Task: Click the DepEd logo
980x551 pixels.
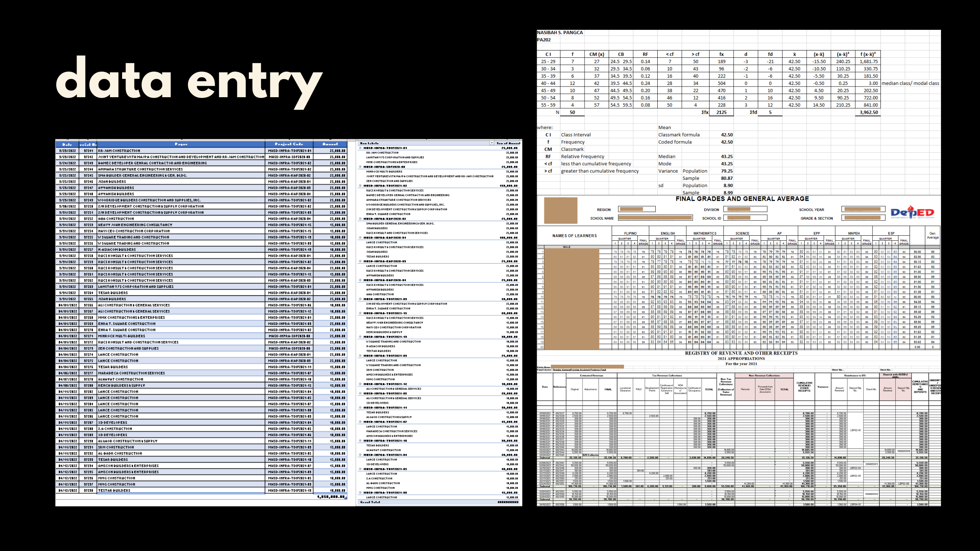Action: point(912,213)
